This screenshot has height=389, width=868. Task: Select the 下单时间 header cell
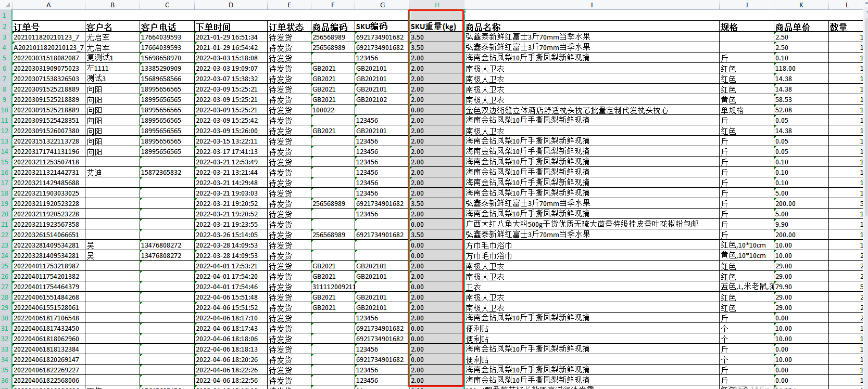tap(231, 27)
